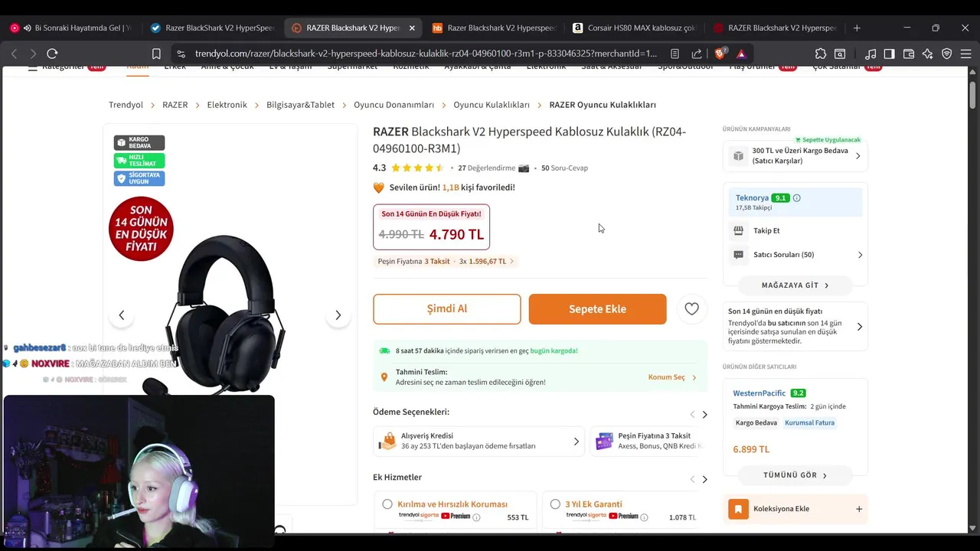Expand Satıcı Soruları (50) chevron

860,255
